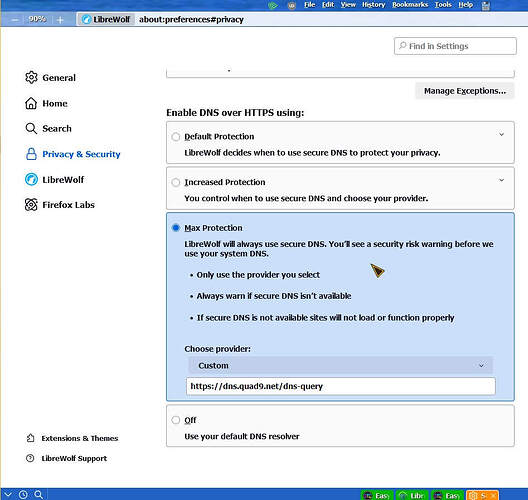This screenshot has height=500, width=528.
Task: Open the Firefox Labs atom icon
Action: coord(31,204)
